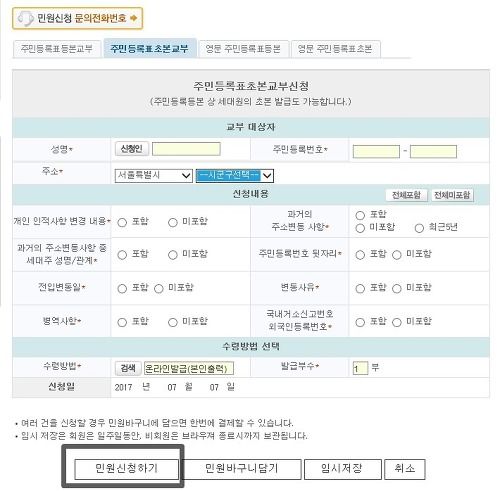This screenshot has width=500, height=491.
Task: Select 포함 for 국내거소신고번호 외국인등록번호
Action: 360,322
